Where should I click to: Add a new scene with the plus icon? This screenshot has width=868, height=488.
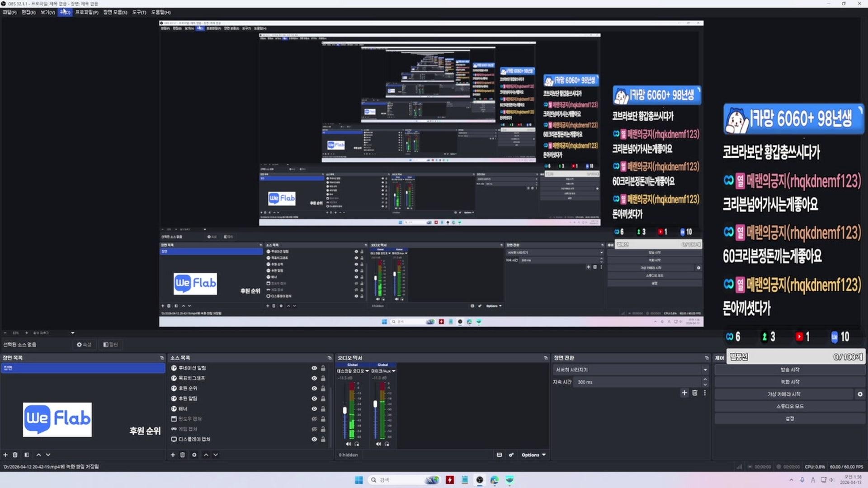[5, 455]
